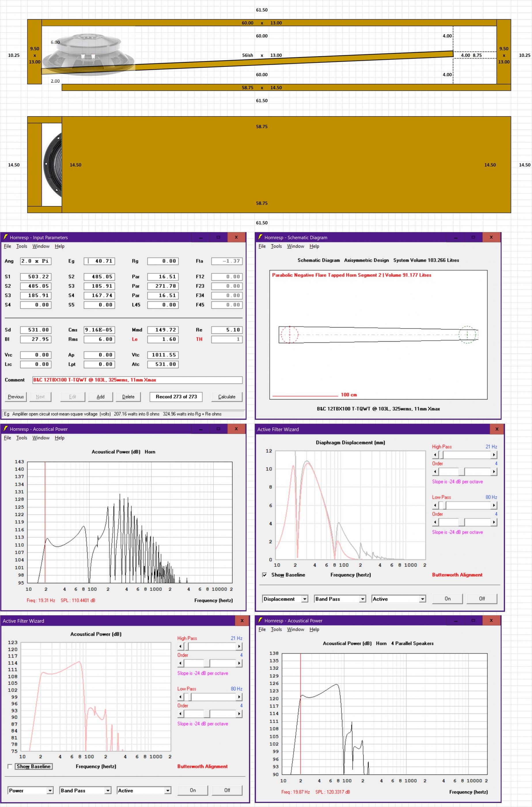The width and height of the screenshot is (532, 807).
Task: Click the Delete record button
Action: point(128,397)
